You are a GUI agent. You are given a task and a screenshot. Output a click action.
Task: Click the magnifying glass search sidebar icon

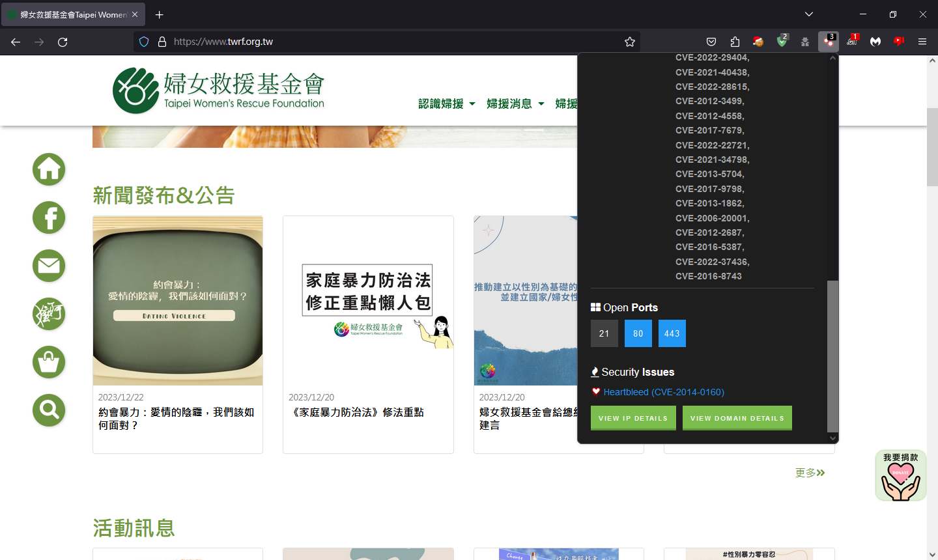(x=49, y=410)
